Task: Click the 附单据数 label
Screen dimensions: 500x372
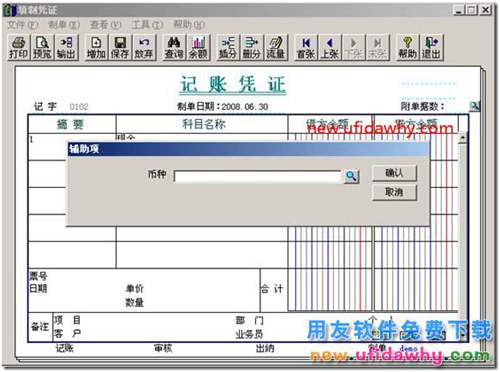Action: (x=422, y=107)
